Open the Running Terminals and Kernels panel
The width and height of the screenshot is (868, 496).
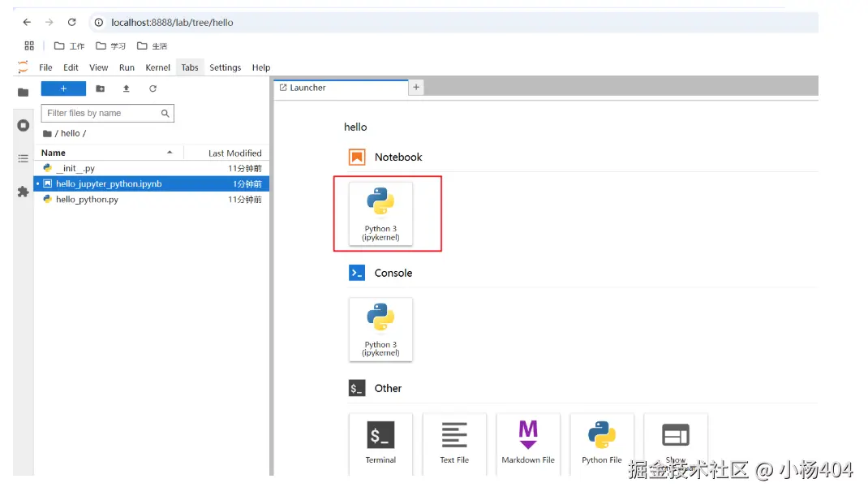point(23,125)
